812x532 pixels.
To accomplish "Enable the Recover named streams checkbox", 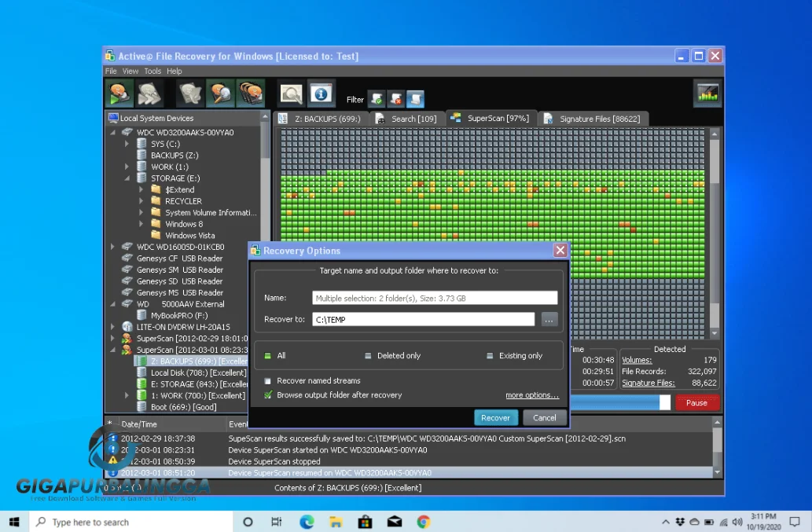I will (x=268, y=380).
